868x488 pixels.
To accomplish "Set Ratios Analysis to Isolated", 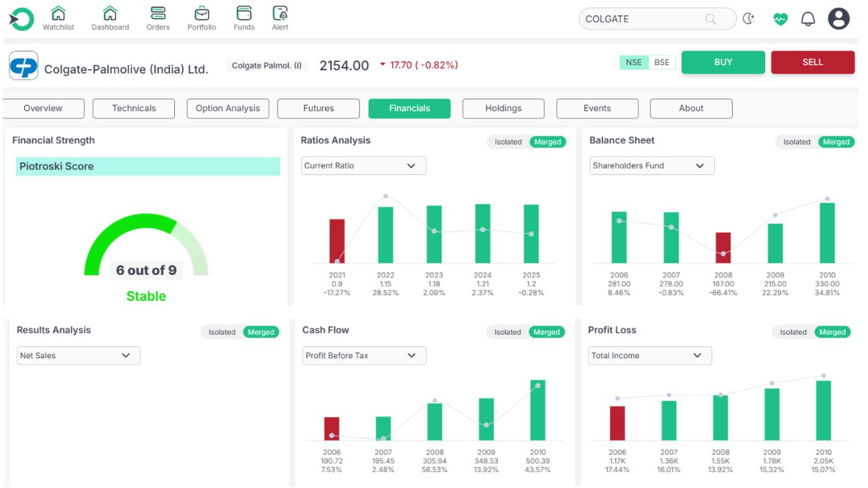I will [508, 142].
